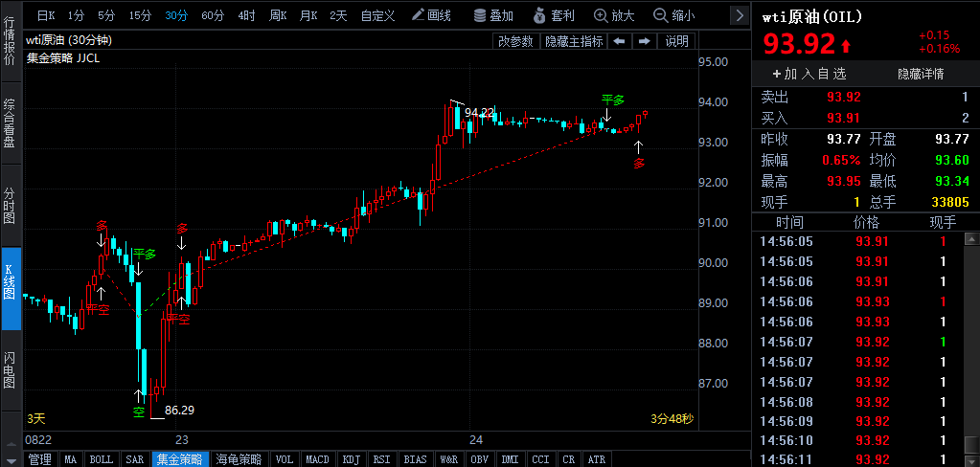The height and width of the screenshot is (467, 980).
Task: Toggle 隐藏详情 to hide quote details
Action: (x=920, y=74)
